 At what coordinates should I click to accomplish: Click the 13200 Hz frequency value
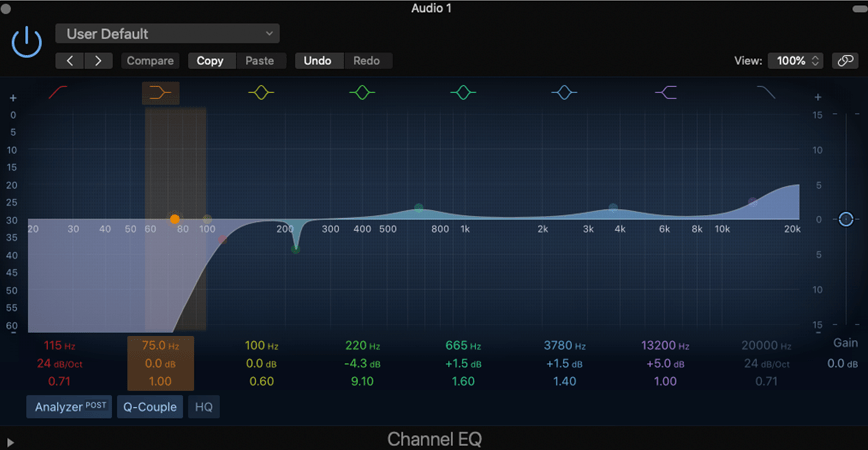[x=665, y=345]
